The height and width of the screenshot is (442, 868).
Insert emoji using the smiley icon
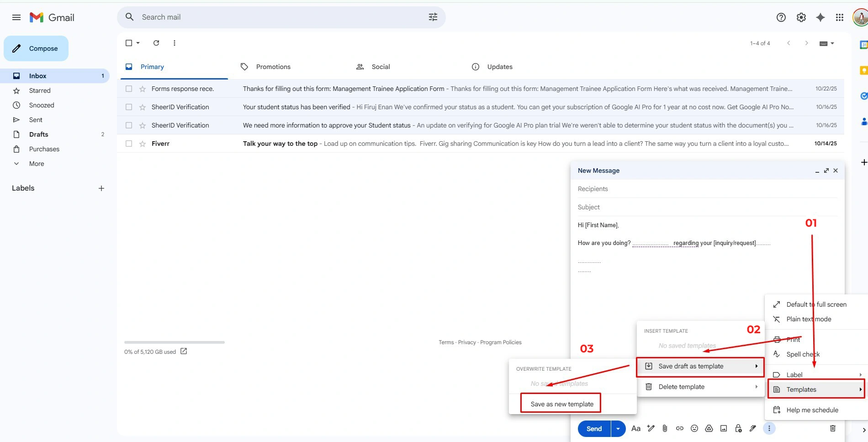[694, 428]
